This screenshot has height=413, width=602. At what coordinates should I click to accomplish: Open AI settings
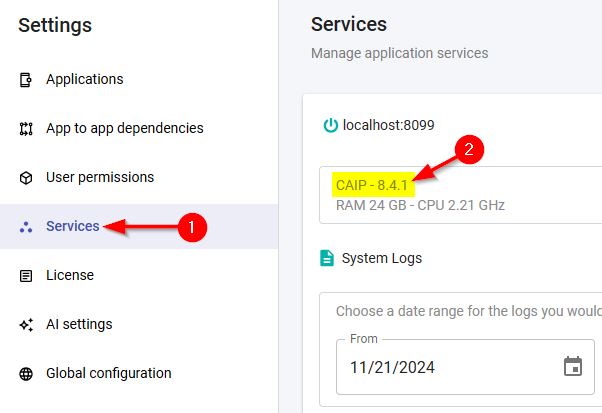[79, 324]
